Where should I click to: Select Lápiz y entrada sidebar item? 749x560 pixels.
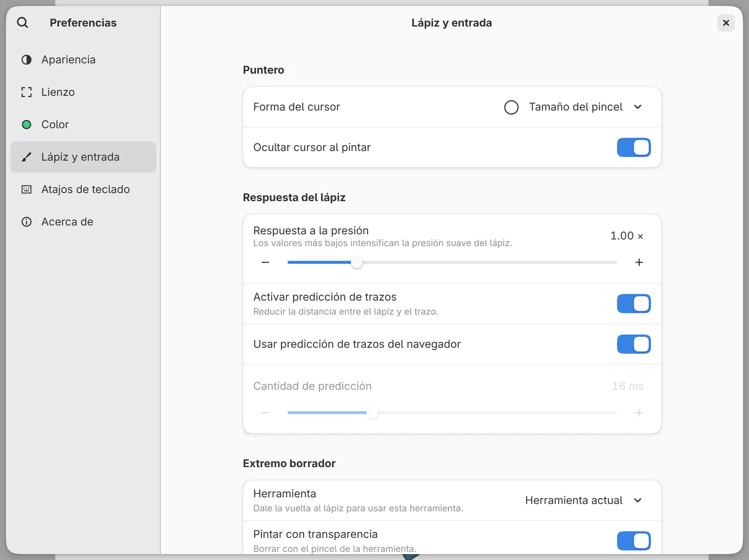click(83, 157)
